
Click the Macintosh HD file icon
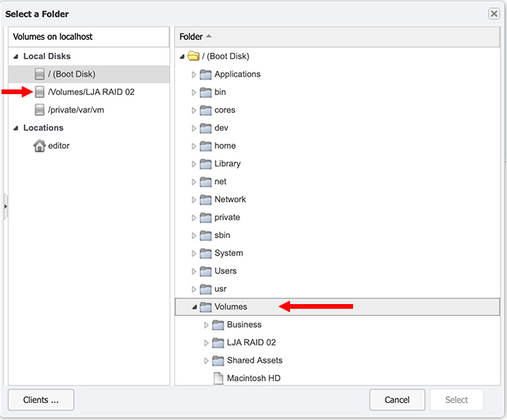[x=219, y=378]
